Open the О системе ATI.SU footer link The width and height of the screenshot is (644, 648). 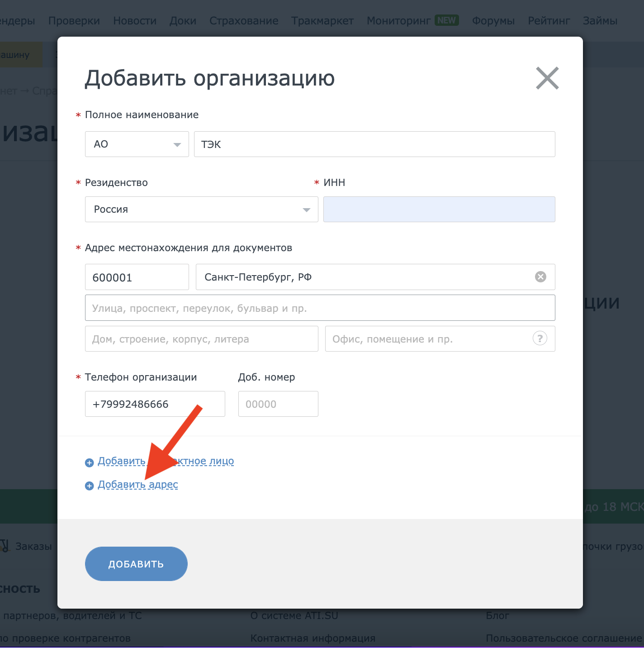coord(294,615)
